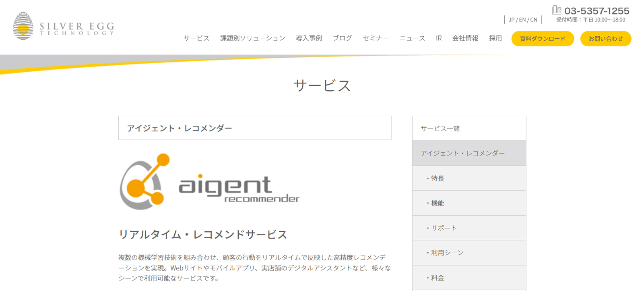This screenshot has height=291, width=644.
Task: Open 利用シーン in the sidebar
Action: point(469,253)
